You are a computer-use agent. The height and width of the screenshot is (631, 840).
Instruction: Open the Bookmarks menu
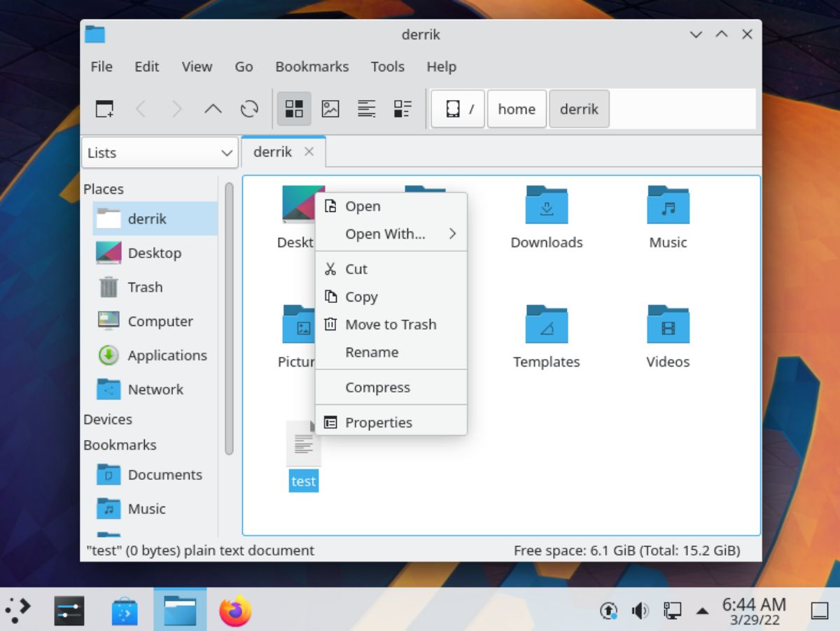click(x=312, y=66)
